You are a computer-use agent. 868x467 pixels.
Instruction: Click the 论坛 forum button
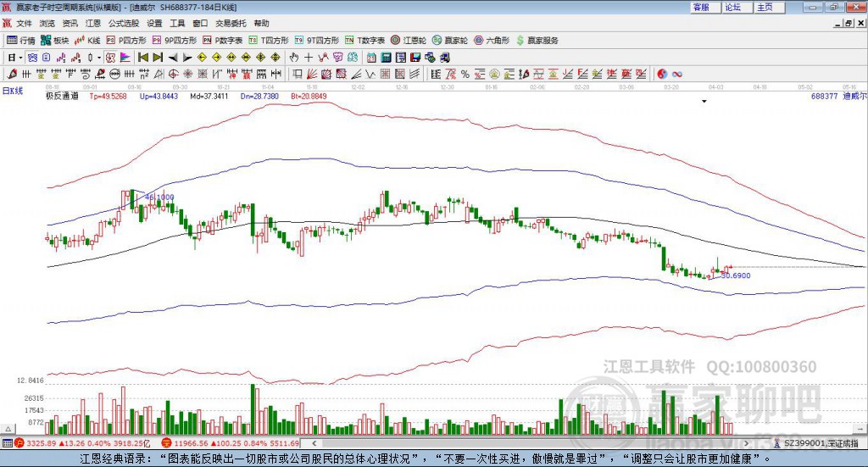click(737, 7)
